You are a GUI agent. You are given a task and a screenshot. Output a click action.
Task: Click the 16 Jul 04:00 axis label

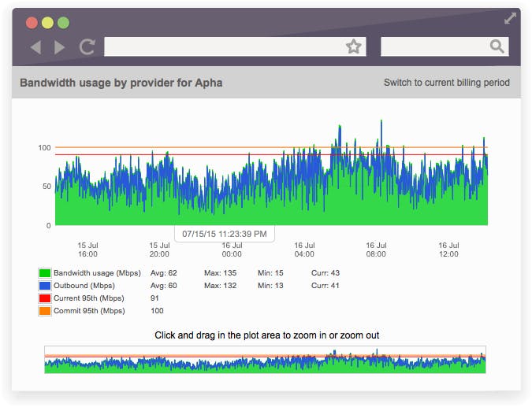pos(304,250)
